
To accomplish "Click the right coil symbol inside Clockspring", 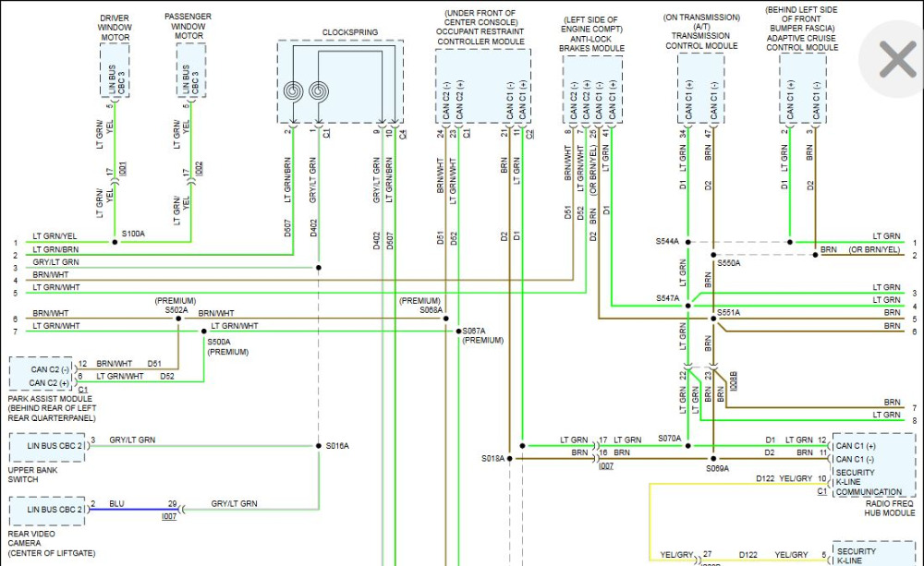I will click(x=319, y=91).
